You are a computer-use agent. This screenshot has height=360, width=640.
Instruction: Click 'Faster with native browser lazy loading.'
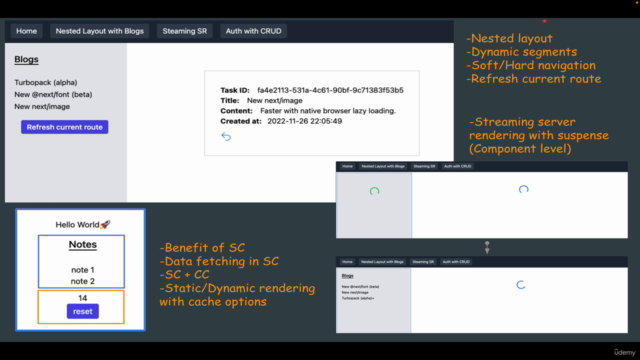pos(328,111)
